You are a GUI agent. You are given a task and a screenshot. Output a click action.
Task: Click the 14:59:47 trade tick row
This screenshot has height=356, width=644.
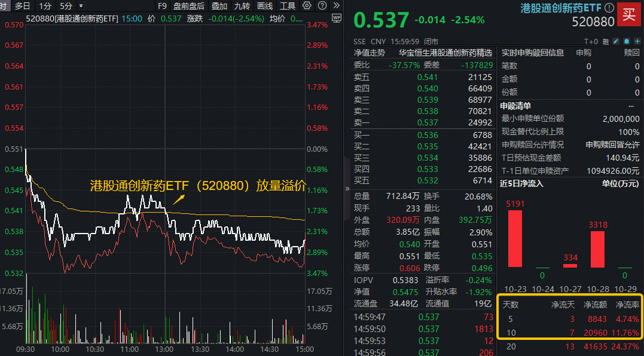[x=423, y=317]
